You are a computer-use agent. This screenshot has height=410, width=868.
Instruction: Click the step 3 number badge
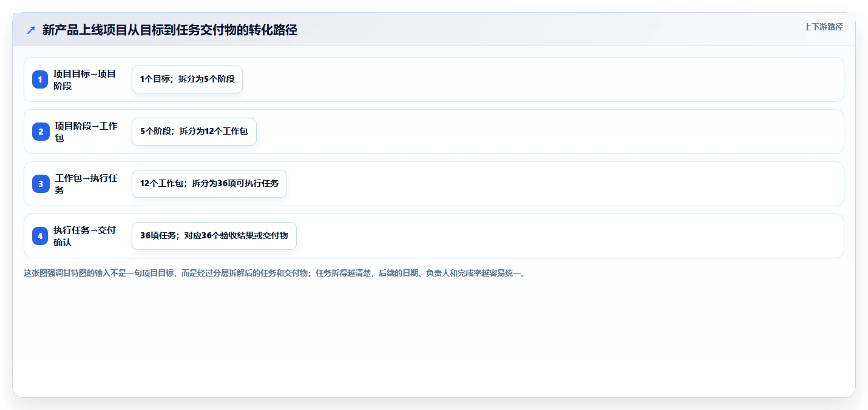coord(41,184)
